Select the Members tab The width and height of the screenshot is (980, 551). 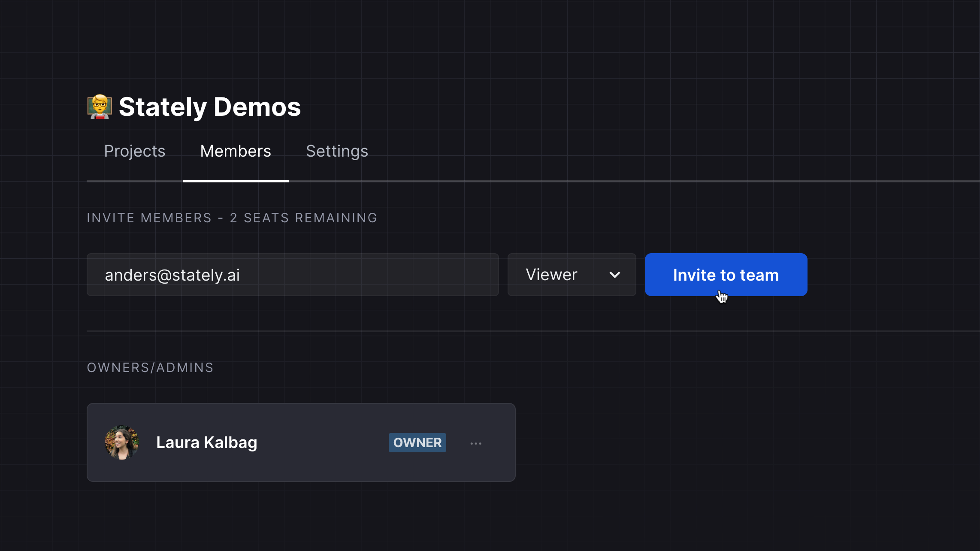[235, 151]
